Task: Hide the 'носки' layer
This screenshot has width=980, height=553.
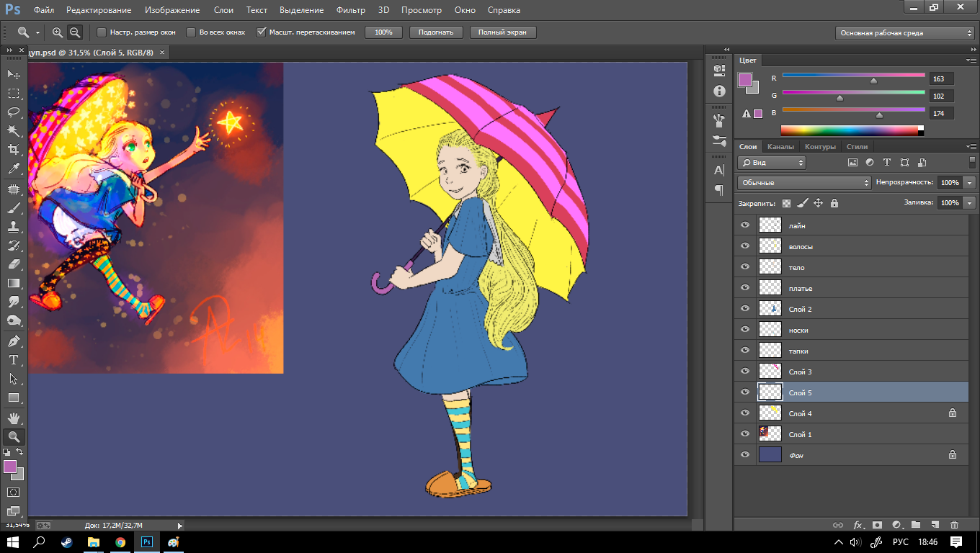Action: click(x=745, y=330)
